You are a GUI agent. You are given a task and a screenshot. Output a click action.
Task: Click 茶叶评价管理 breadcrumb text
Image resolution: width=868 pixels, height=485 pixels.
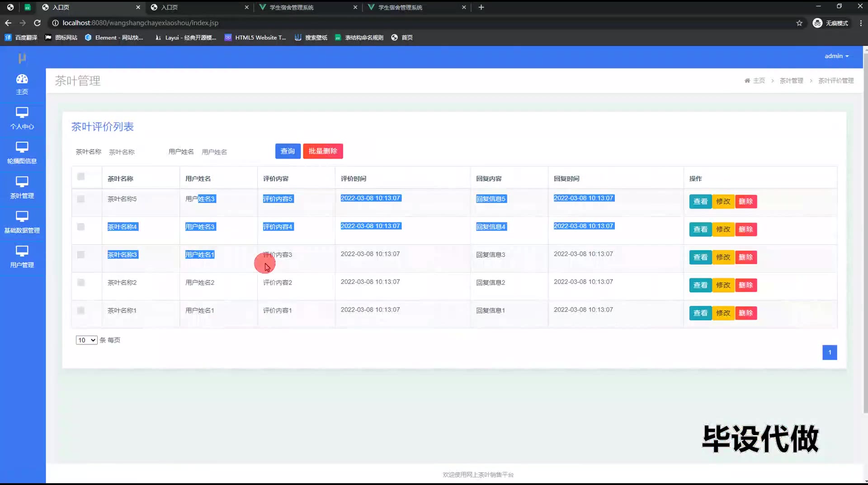tap(836, 81)
